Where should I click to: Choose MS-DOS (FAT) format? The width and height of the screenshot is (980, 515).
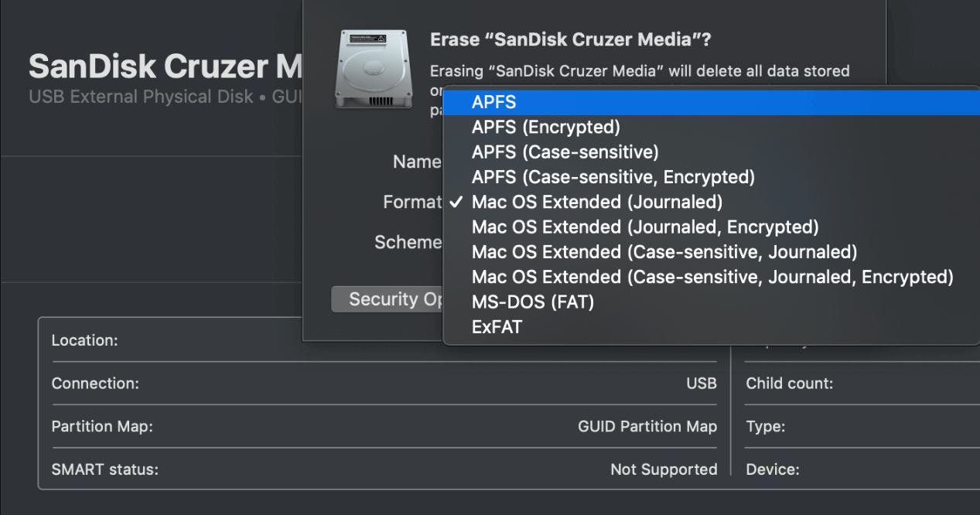pyautogui.click(x=532, y=302)
